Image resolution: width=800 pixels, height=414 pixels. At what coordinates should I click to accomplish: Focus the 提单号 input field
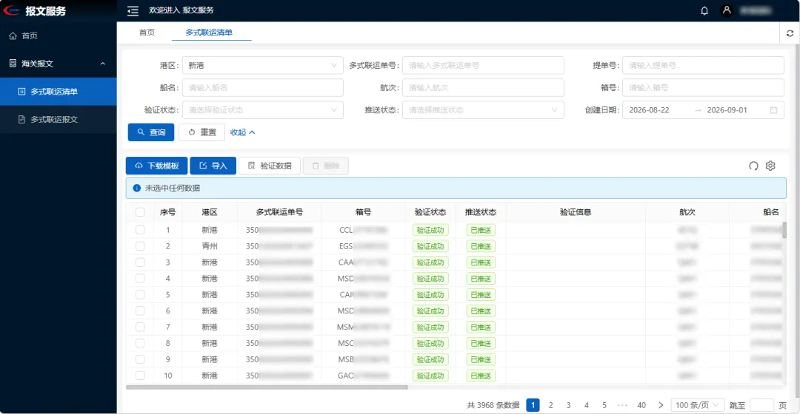703,65
